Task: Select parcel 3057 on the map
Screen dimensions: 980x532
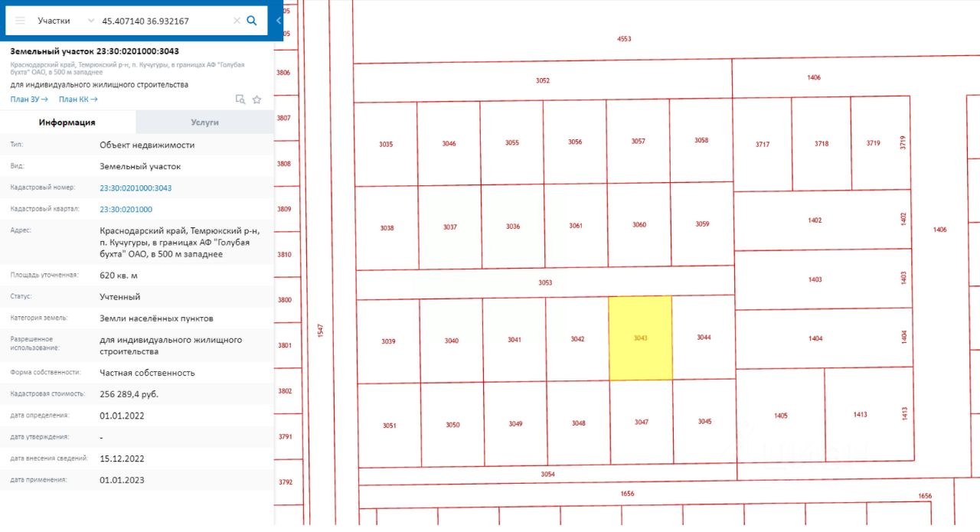Action: 638,141
